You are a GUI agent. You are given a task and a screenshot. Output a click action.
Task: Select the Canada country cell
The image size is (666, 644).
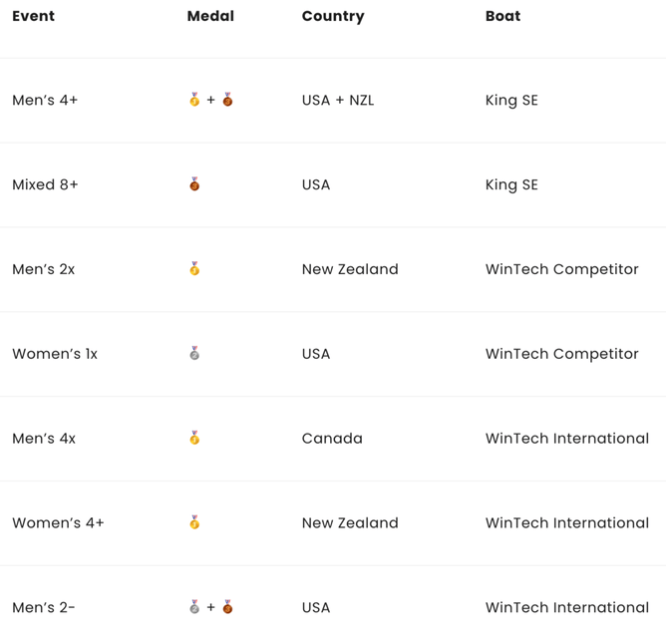(332, 439)
